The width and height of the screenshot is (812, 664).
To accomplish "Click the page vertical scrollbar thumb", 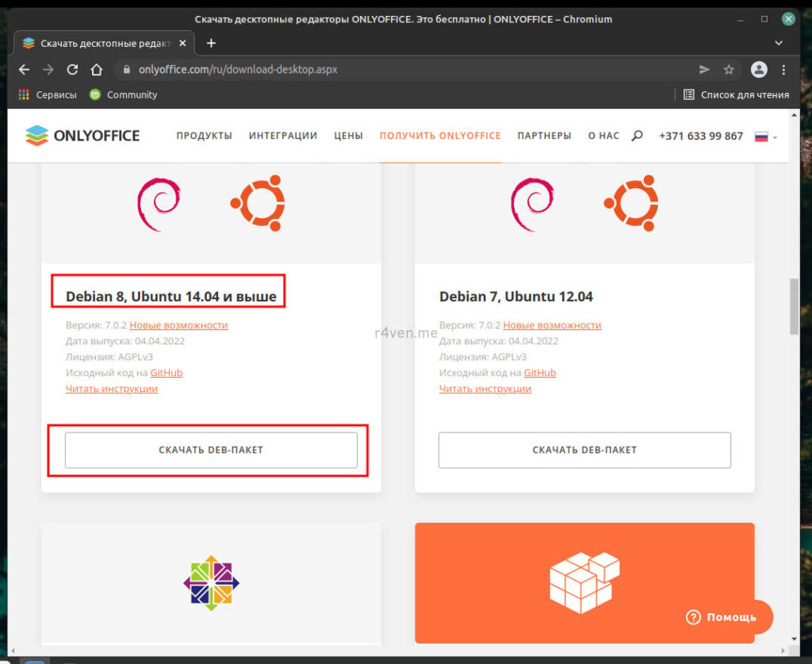I will (x=794, y=306).
